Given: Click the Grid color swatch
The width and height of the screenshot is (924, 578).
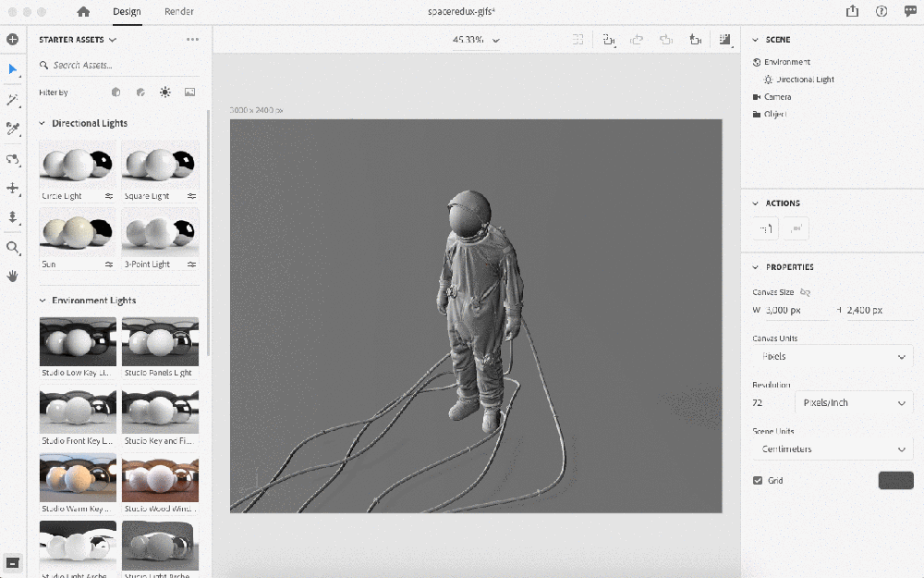Looking at the screenshot, I should [894, 481].
